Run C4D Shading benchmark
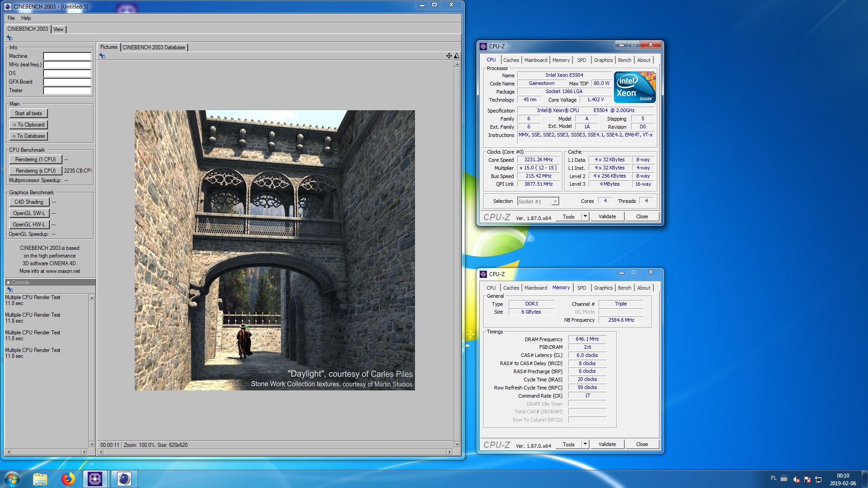 pos(29,202)
